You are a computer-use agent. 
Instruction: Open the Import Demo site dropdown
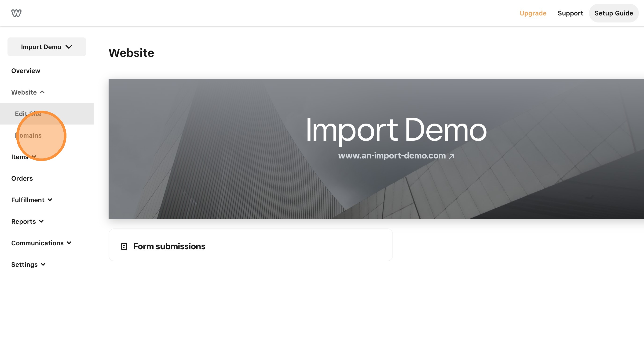pos(47,47)
